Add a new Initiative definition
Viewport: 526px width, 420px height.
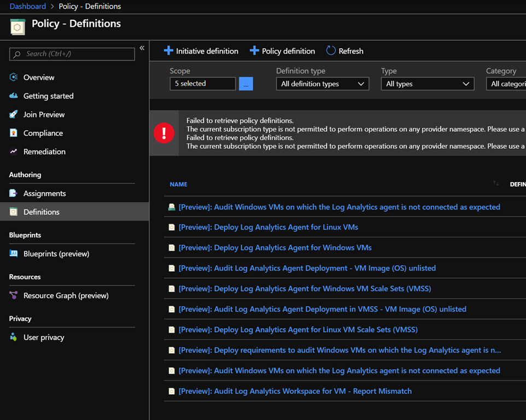click(x=201, y=51)
